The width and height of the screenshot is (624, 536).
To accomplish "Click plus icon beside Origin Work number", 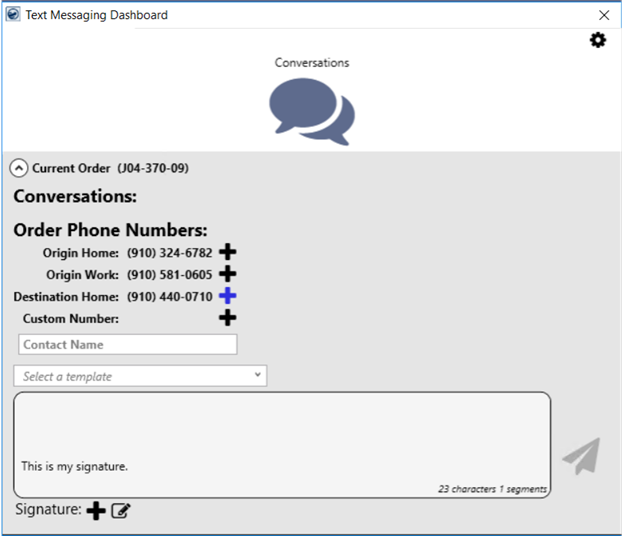I will (228, 274).
